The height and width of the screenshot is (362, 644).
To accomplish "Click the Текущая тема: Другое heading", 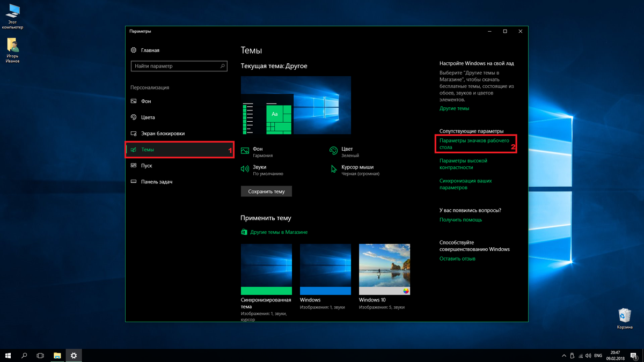I will (x=274, y=66).
